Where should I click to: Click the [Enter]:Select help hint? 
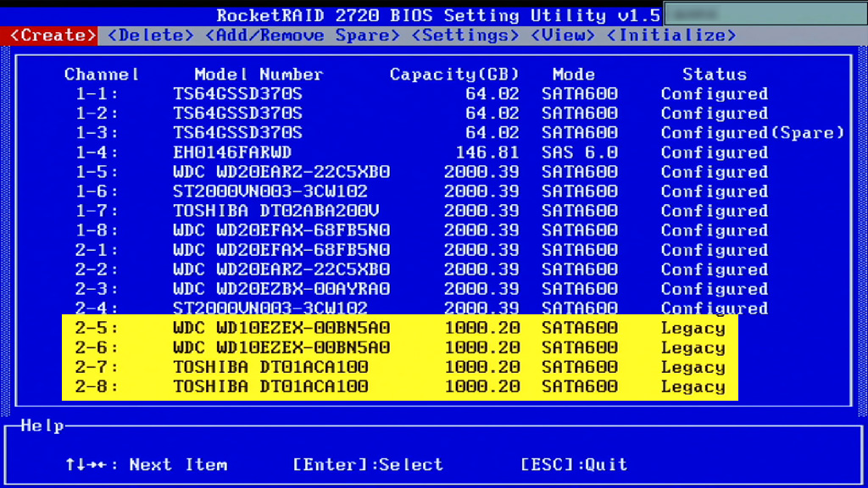click(x=368, y=464)
